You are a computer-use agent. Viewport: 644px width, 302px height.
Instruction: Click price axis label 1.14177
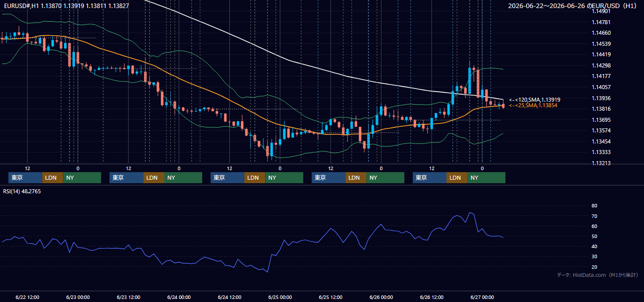pos(601,76)
